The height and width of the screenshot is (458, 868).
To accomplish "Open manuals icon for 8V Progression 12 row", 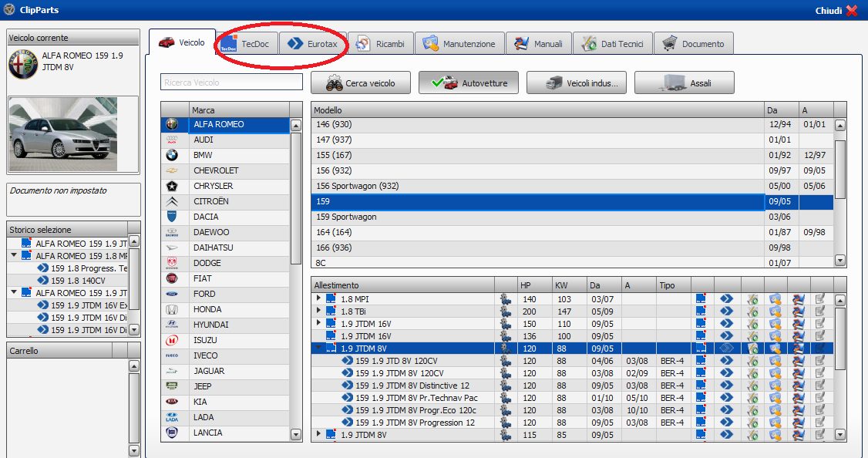I will pyautogui.click(x=798, y=423).
